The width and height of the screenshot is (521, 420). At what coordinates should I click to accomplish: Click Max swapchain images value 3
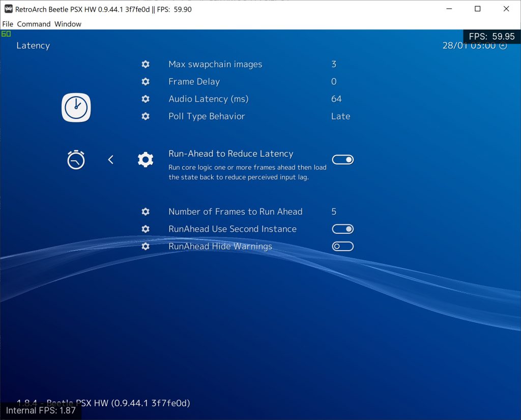(334, 64)
